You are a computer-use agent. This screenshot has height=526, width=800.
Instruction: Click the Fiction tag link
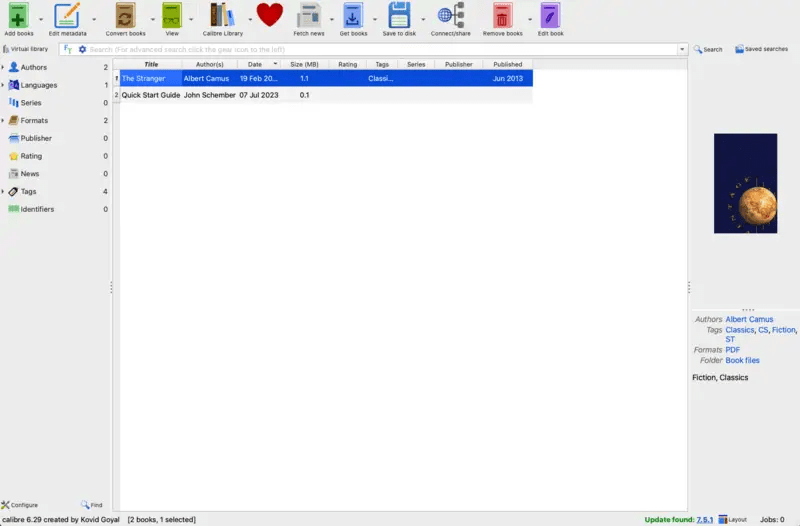tap(783, 330)
